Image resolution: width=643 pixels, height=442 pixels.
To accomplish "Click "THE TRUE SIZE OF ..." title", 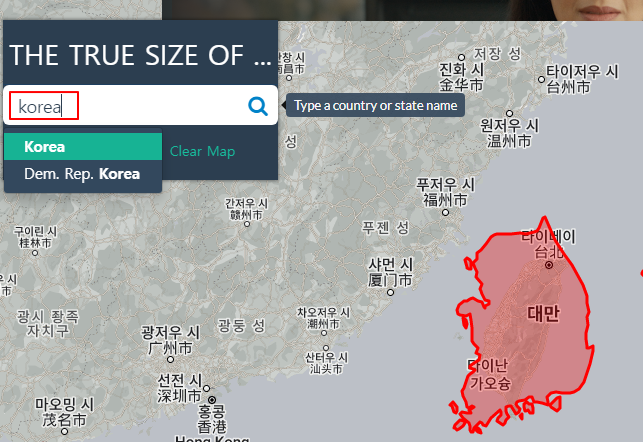I will point(140,55).
